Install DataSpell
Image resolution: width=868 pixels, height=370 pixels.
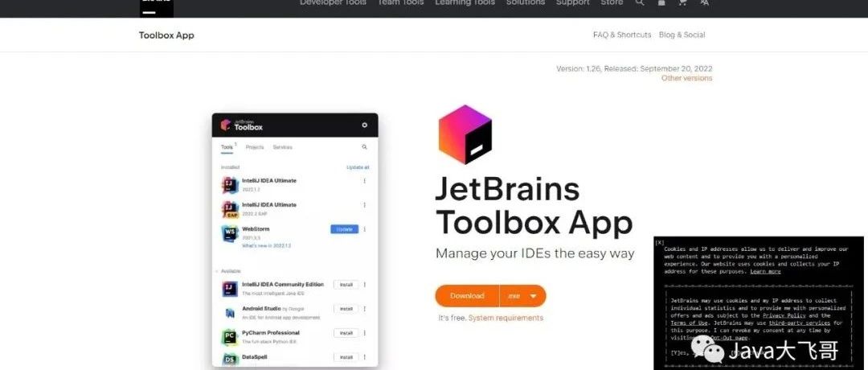[x=346, y=357]
